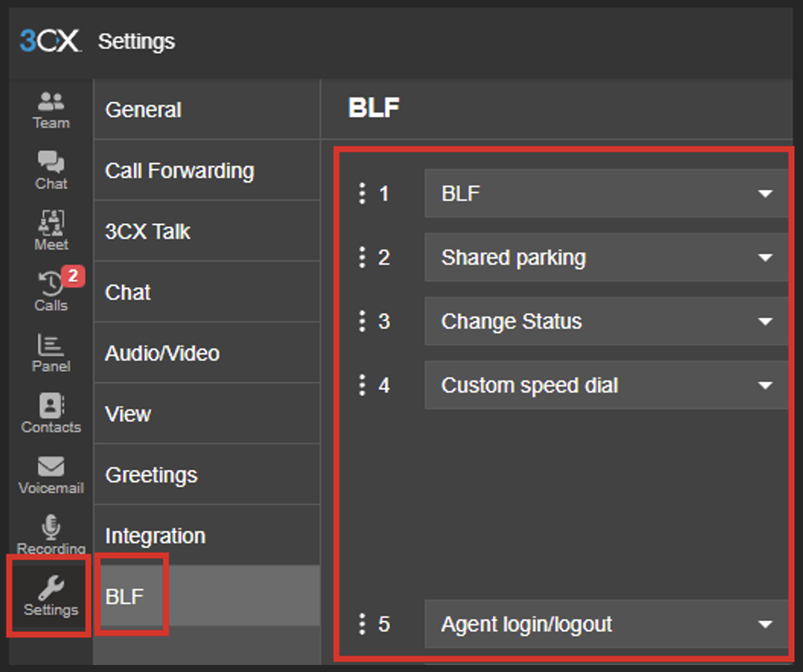
Task: Open the Team panel icon
Action: click(51, 110)
